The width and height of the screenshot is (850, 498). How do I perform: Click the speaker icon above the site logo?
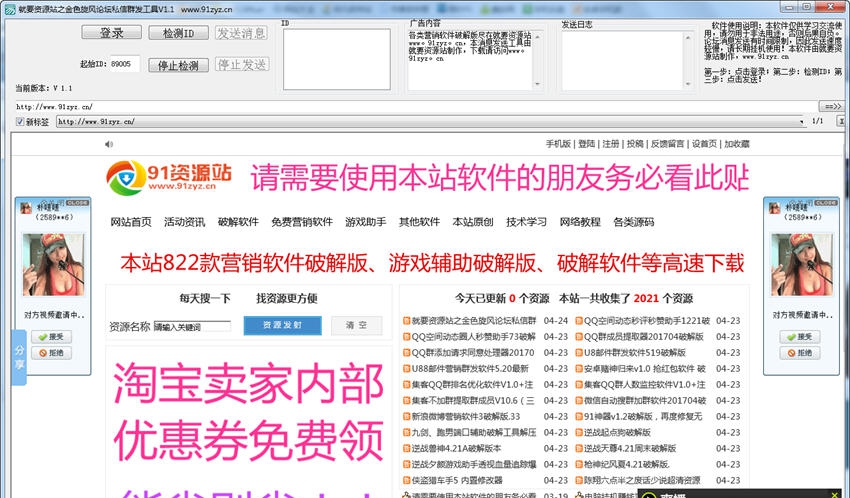109,144
